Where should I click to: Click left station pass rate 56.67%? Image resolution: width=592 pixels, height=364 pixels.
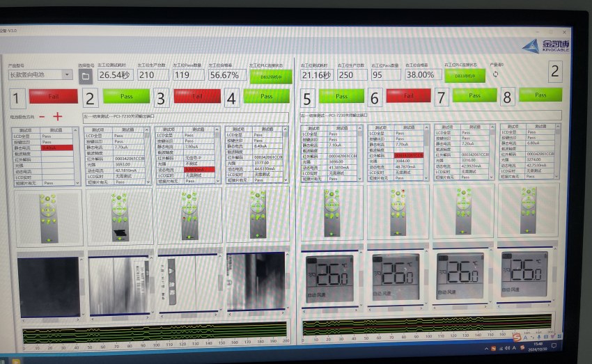pos(227,74)
